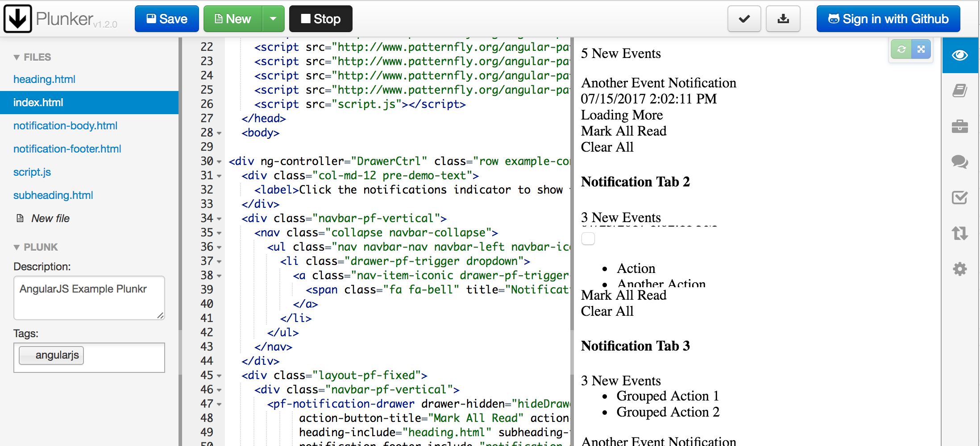The image size is (980, 446).
Task: Toggle the checkbox under 3 New Events
Action: click(588, 239)
